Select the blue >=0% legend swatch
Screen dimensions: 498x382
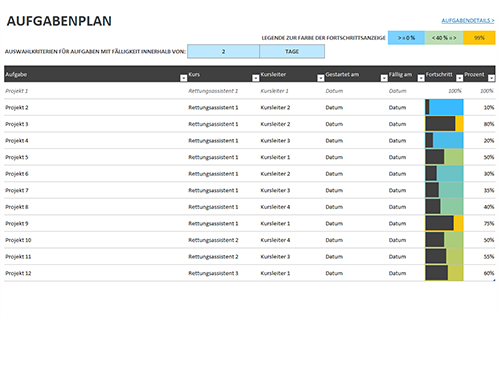pyautogui.click(x=406, y=38)
